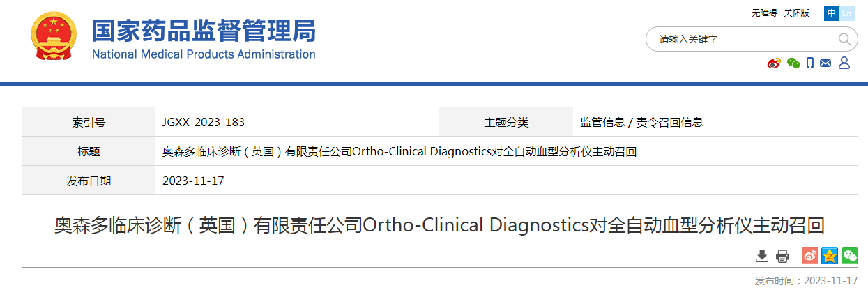The width and height of the screenshot is (868, 290).
Task: Share via the red Weibo square button
Action: (x=809, y=256)
